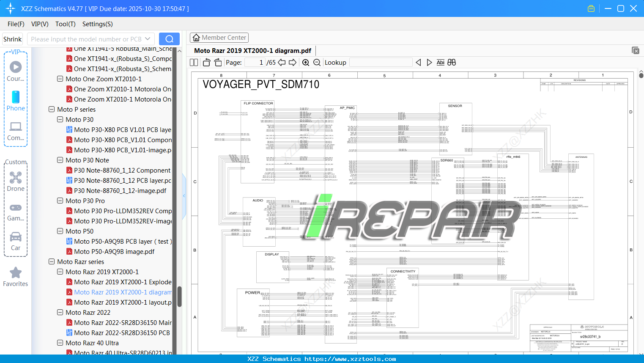644x363 pixels.
Task: Open the Tool(T) menu
Action: [x=66, y=24]
